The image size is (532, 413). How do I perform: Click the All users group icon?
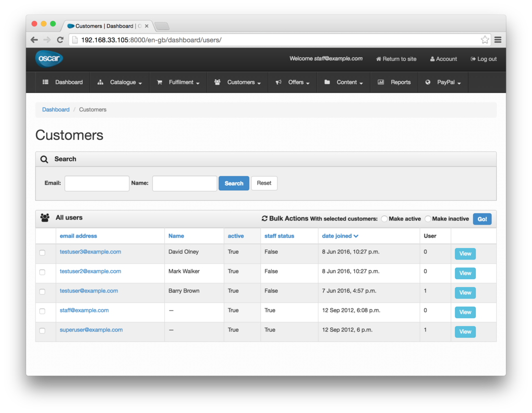tap(45, 218)
